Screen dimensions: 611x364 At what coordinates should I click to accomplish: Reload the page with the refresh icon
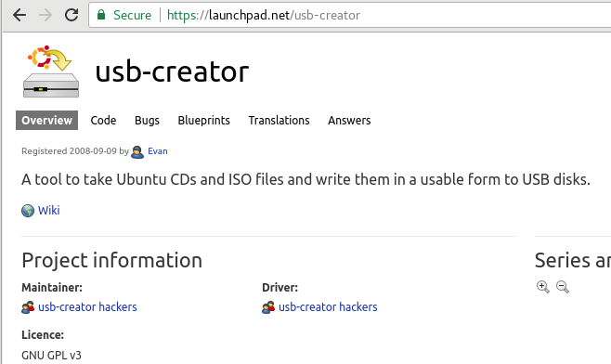click(x=71, y=15)
